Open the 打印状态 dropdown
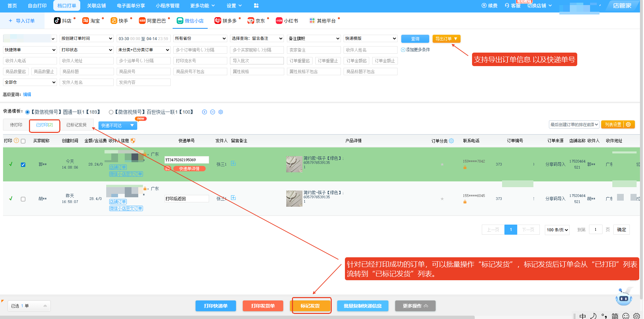 point(87,50)
